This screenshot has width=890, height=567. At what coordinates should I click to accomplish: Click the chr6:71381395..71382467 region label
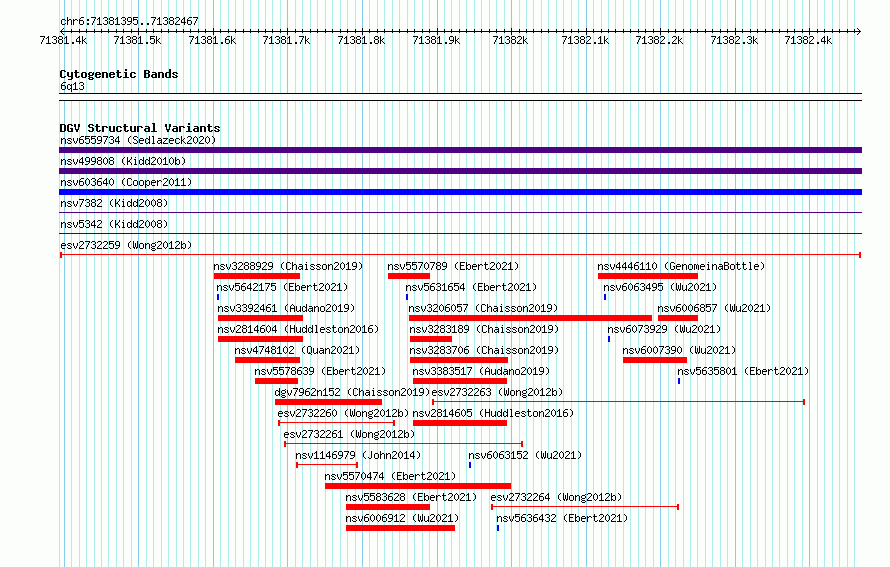click(x=129, y=21)
